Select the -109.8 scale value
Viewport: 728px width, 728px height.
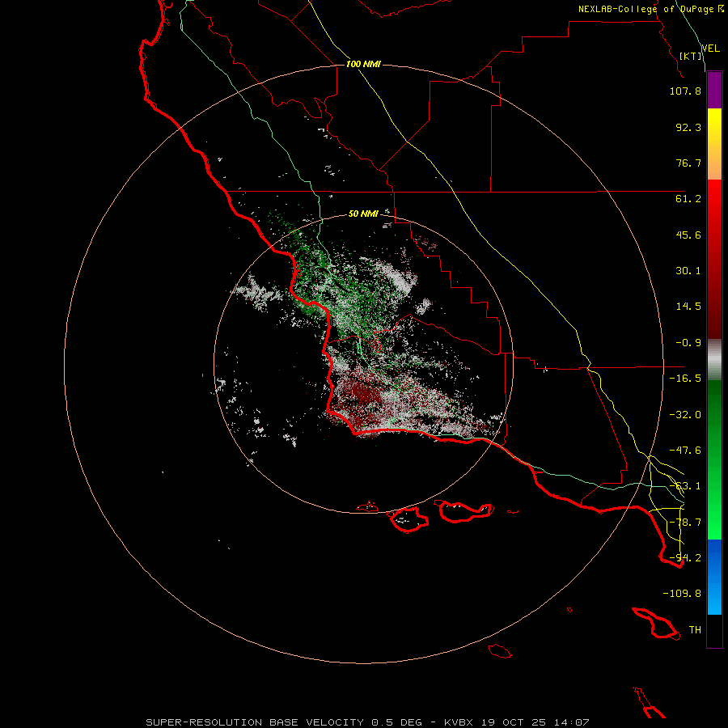[x=682, y=594]
